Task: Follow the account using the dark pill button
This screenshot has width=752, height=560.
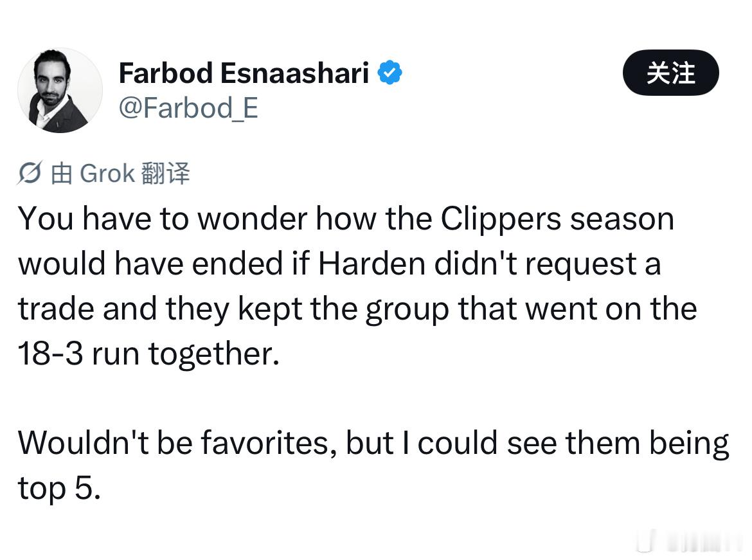Action: coord(670,73)
